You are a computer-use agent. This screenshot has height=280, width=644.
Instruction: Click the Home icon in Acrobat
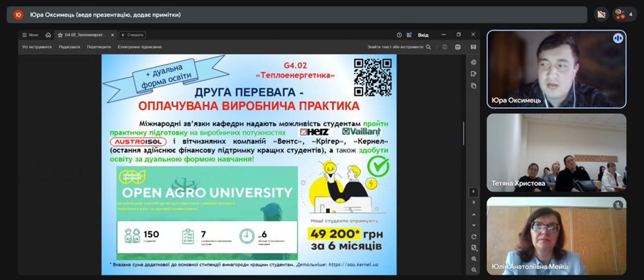(x=48, y=35)
